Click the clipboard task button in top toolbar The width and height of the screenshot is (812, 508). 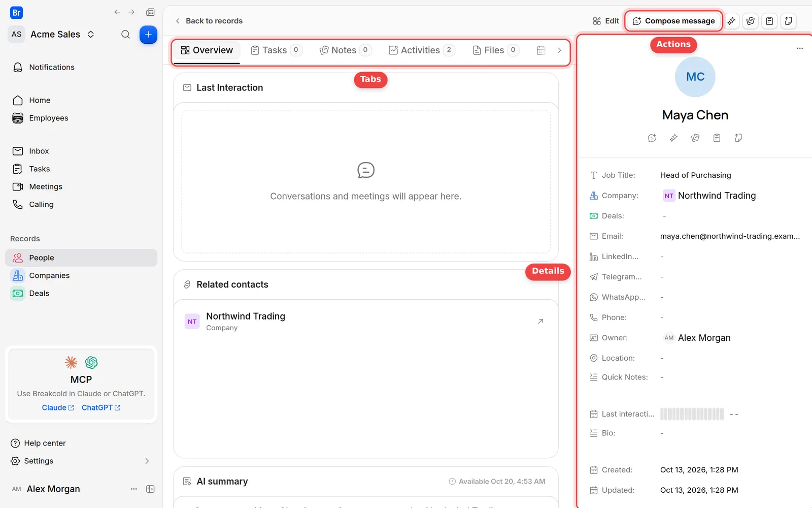point(769,21)
